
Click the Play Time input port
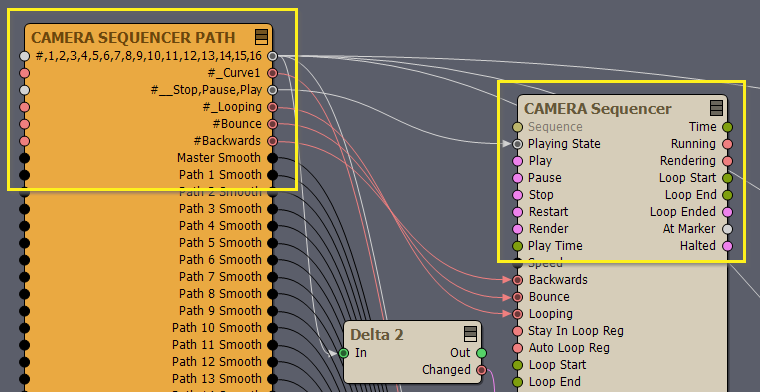coord(518,246)
